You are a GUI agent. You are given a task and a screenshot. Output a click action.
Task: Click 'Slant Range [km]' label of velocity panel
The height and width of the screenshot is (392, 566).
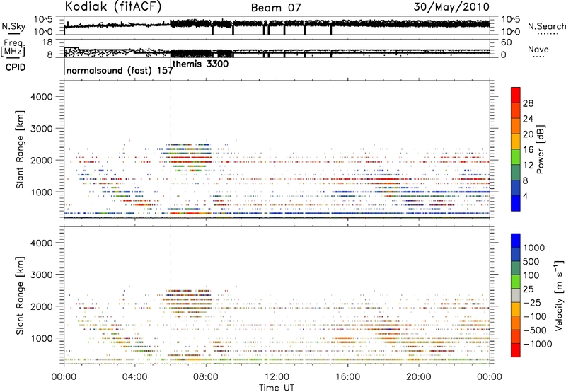tap(20, 295)
